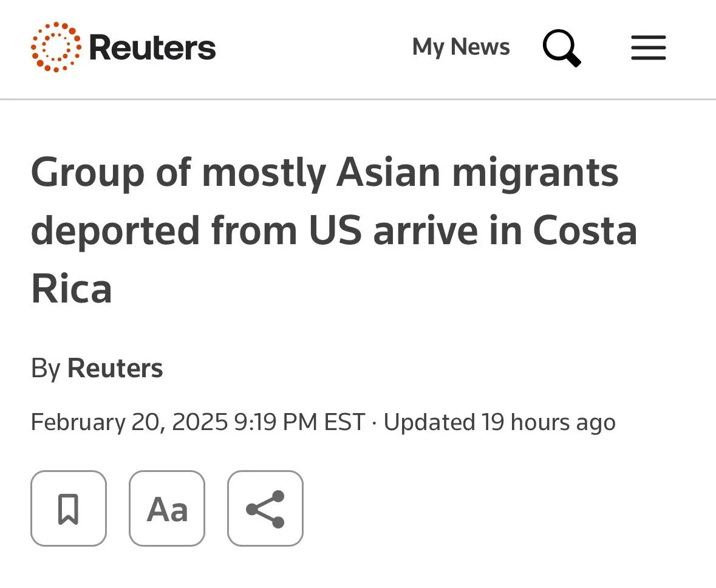716x588 pixels.
Task: Click the article headline's first line
Action: click(324, 173)
